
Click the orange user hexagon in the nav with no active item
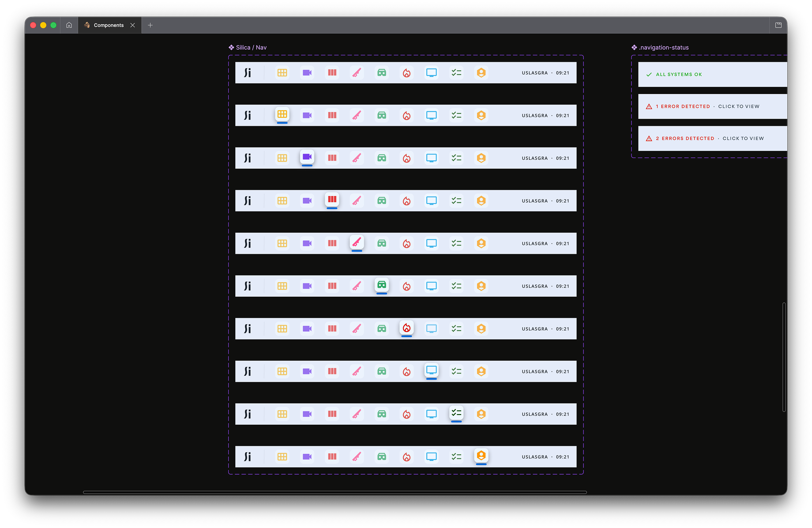click(x=481, y=73)
